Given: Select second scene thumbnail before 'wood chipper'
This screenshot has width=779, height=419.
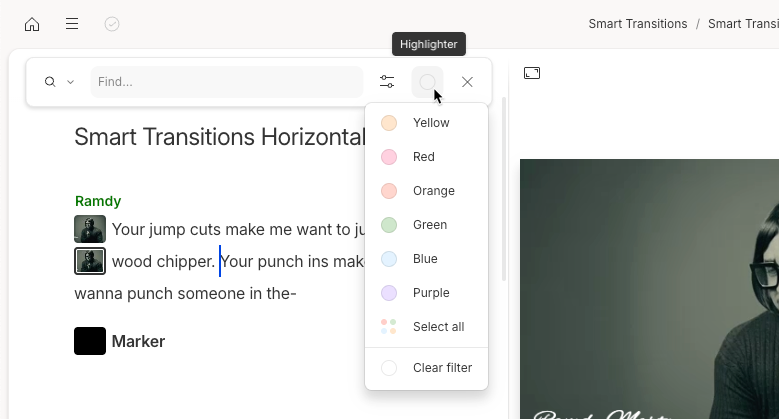Looking at the screenshot, I should pos(90,261).
